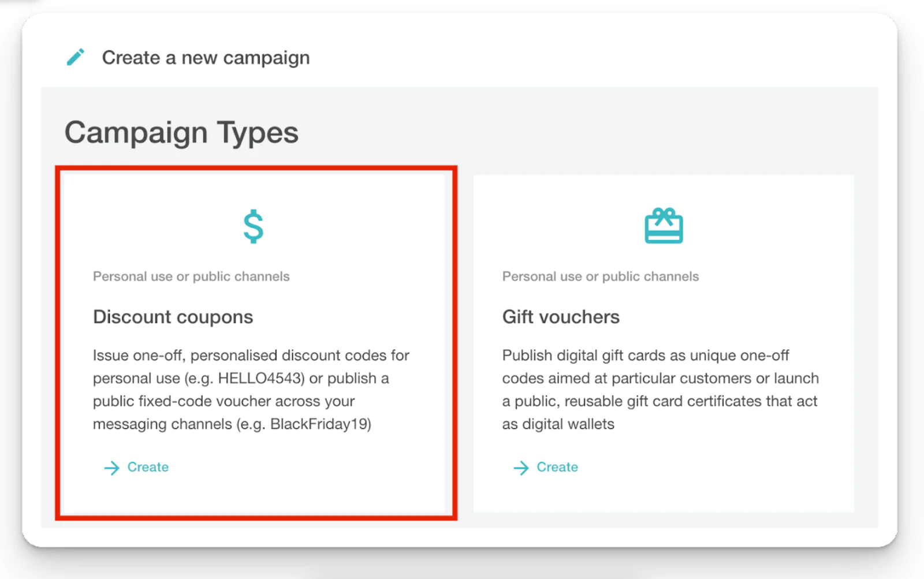Click the "Campaign Types" heading
The height and width of the screenshot is (579, 924).
tap(181, 133)
